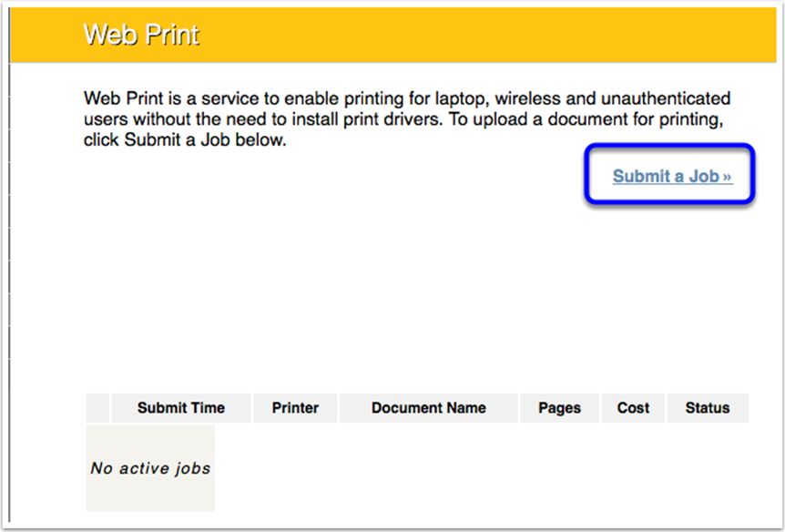Select the Pages column header
Screen dimensions: 785x532
click(x=560, y=408)
